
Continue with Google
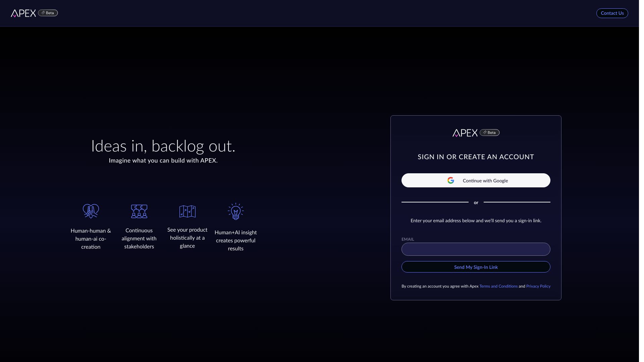coord(476,180)
